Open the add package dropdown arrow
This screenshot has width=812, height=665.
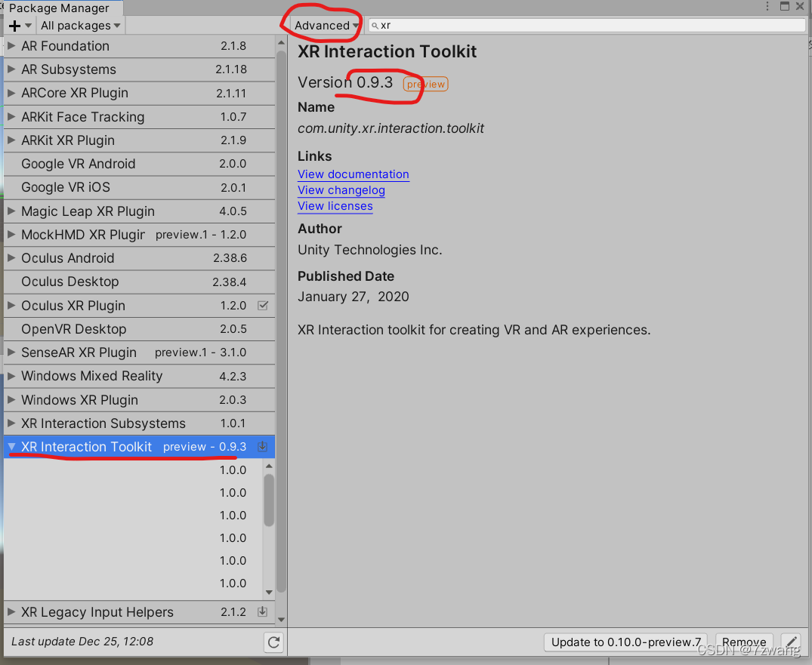tap(28, 26)
